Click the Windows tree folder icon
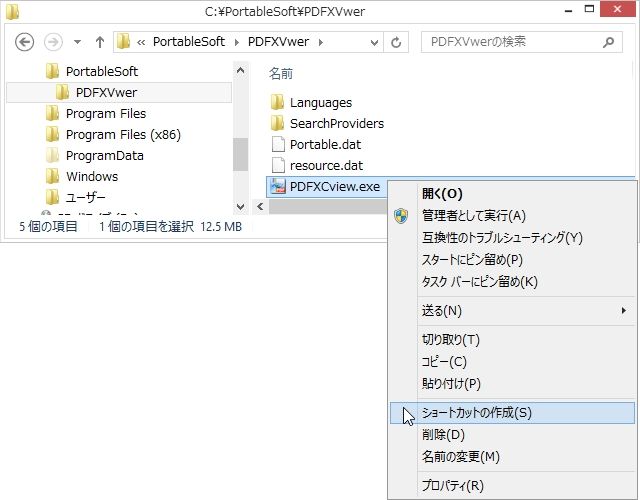The height and width of the screenshot is (500, 640). click(52, 176)
